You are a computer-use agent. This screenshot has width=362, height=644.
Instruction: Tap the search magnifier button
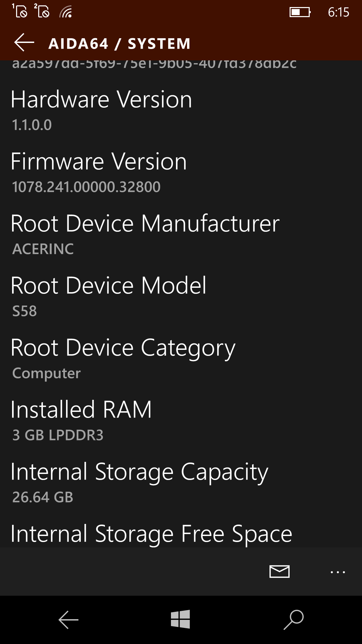tap(294, 620)
